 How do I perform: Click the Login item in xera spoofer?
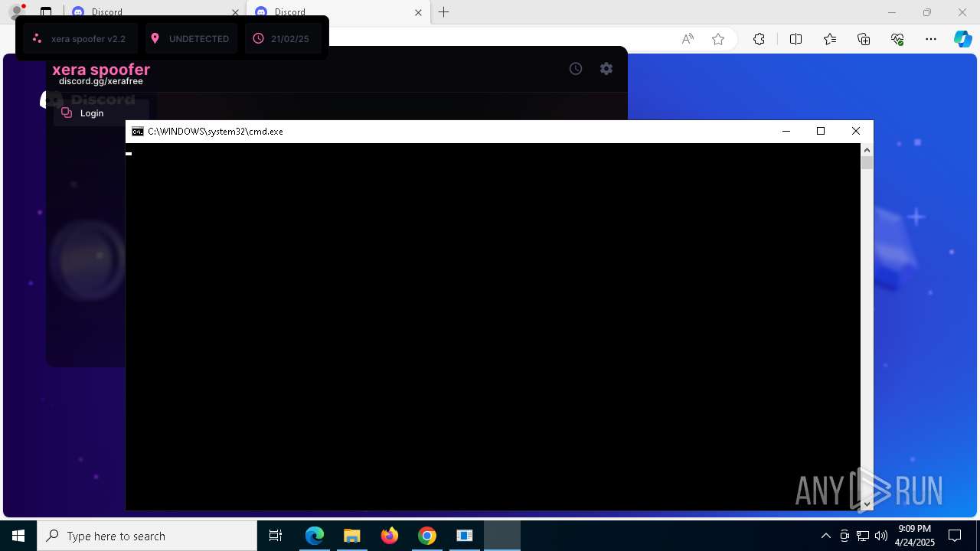[101, 113]
